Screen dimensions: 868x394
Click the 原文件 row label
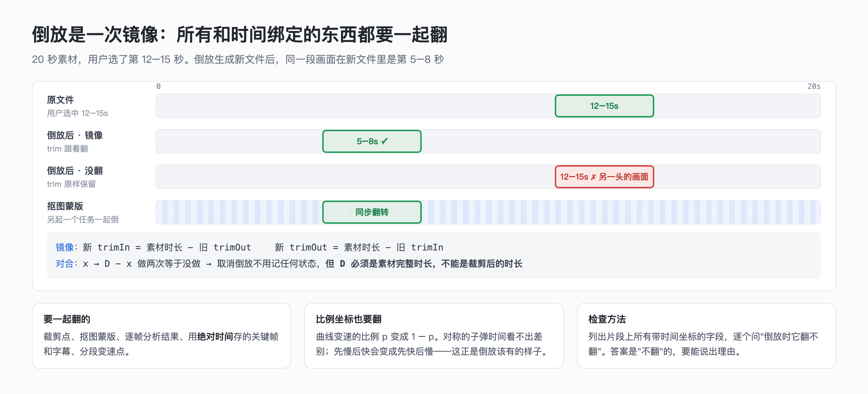[x=60, y=100]
